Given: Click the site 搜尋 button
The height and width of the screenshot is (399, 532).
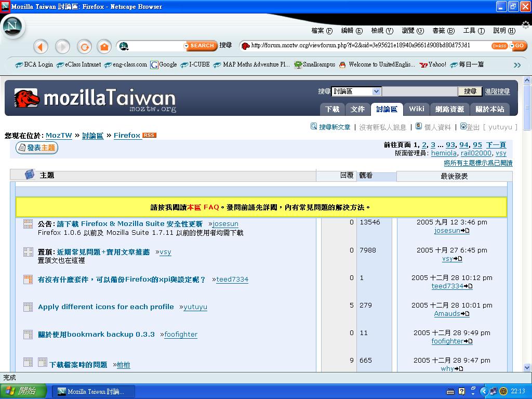Looking at the screenshot, I should click(470, 91).
